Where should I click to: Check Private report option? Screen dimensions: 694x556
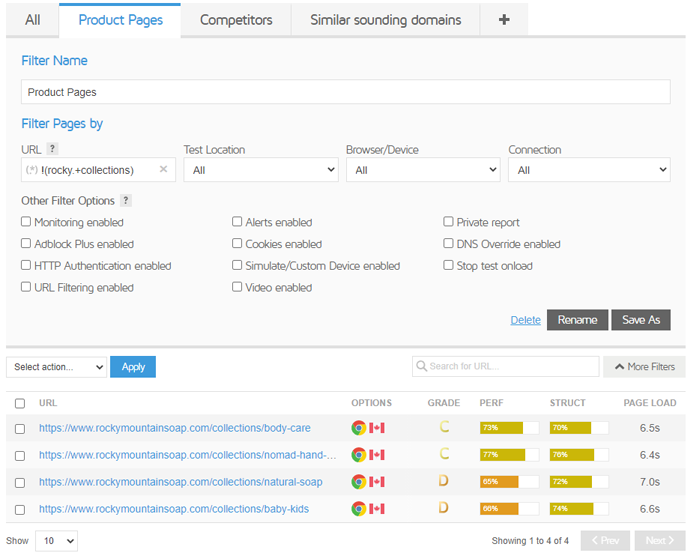coord(448,221)
